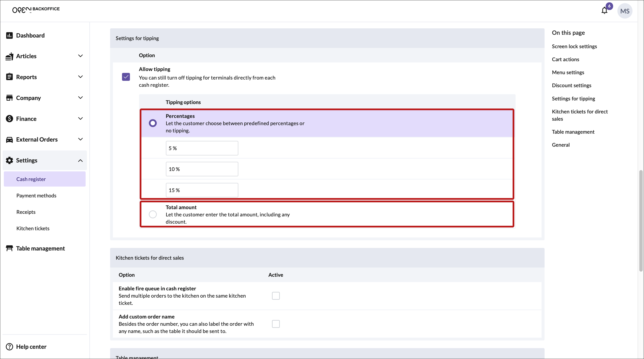This screenshot has width=644, height=359.
Task: Open Help center question mark icon
Action: pyautogui.click(x=9, y=346)
